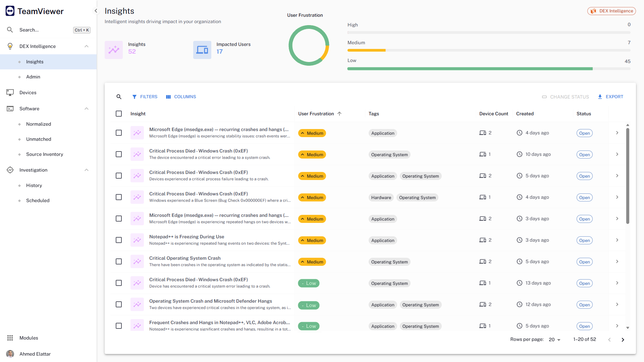This screenshot has width=644, height=362.
Task: Click Open status in 10 days ago row
Action: coord(584,155)
